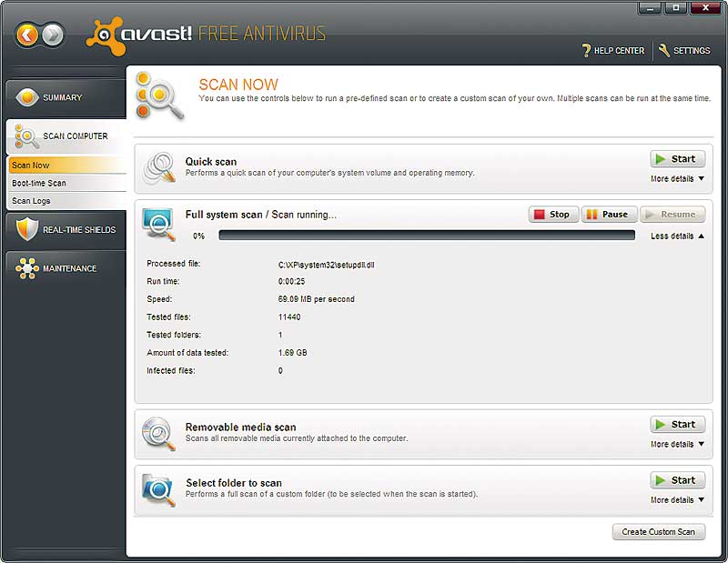
Task: Open Scan Logs
Action: [67, 200]
